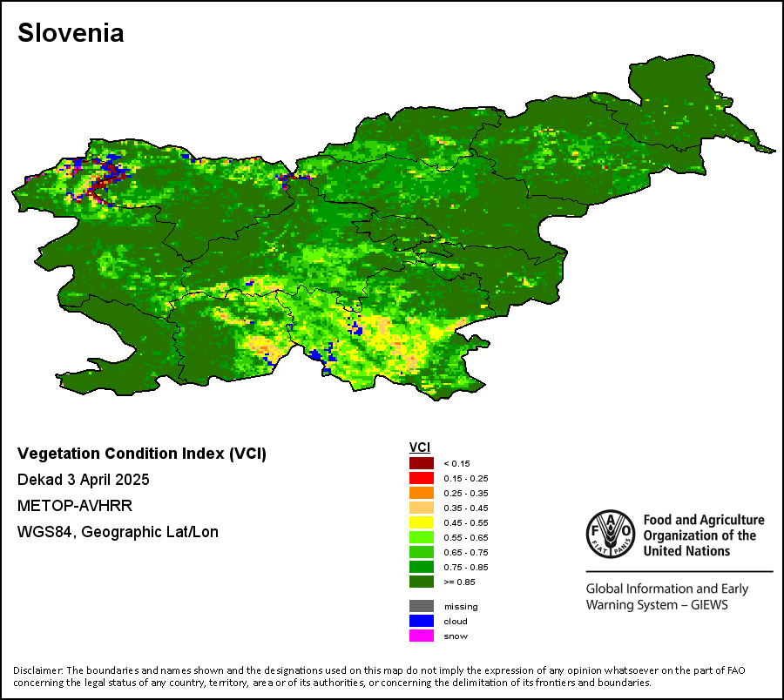Viewport: 784px width, 700px height.
Task: Click the '0.25 - 0.35' legend label
Action: point(466,493)
